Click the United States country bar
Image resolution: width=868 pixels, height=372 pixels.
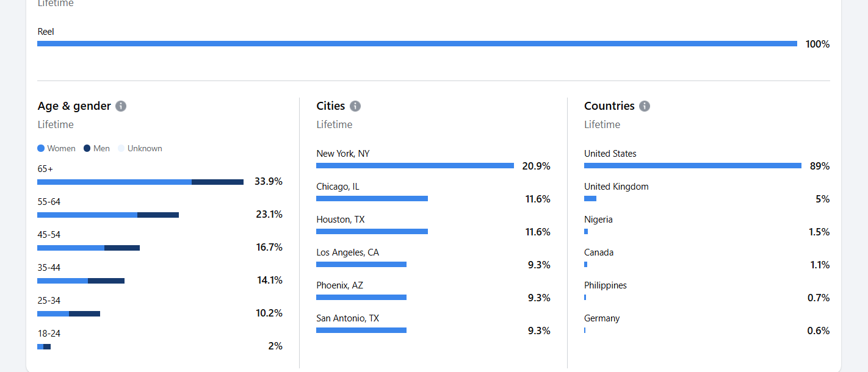[x=693, y=166]
